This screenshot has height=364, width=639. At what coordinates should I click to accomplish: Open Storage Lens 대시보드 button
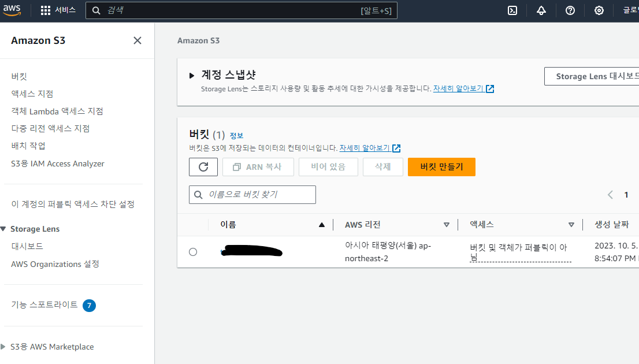coord(593,76)
